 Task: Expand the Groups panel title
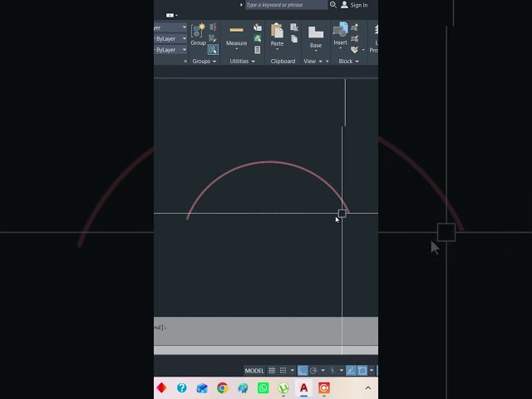pos(204,61)
